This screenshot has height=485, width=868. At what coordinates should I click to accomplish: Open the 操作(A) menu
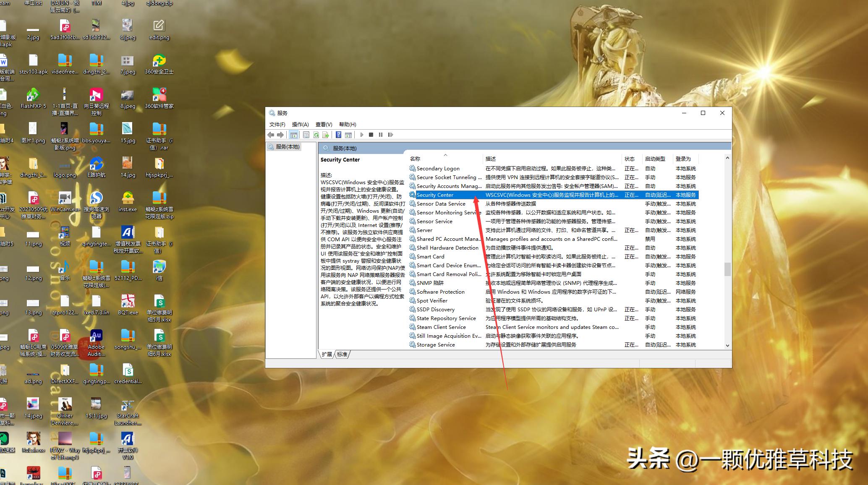click(301, 124)
